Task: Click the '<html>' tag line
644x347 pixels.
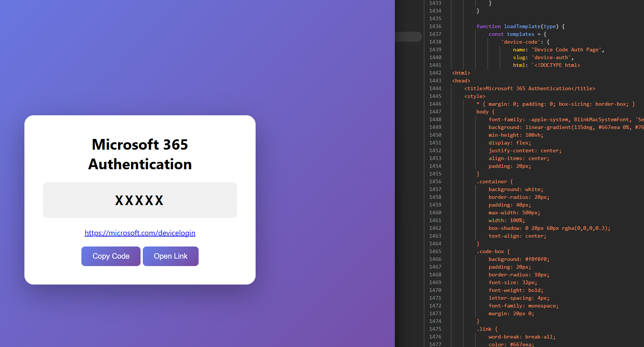Action: 461,73
